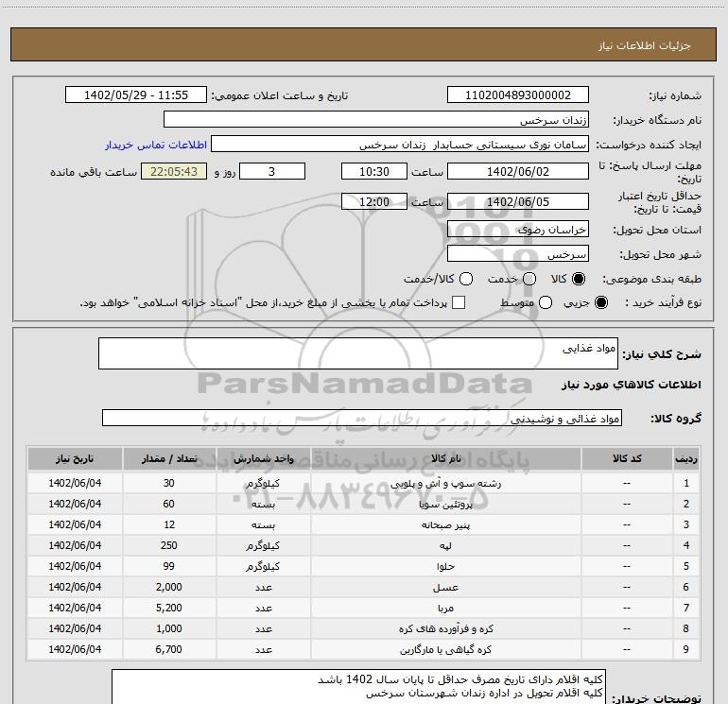This screenshot has width=728, height=704.
Task: Select item name کره گیاهی یا مارگارین
Action: click(445, 650)
